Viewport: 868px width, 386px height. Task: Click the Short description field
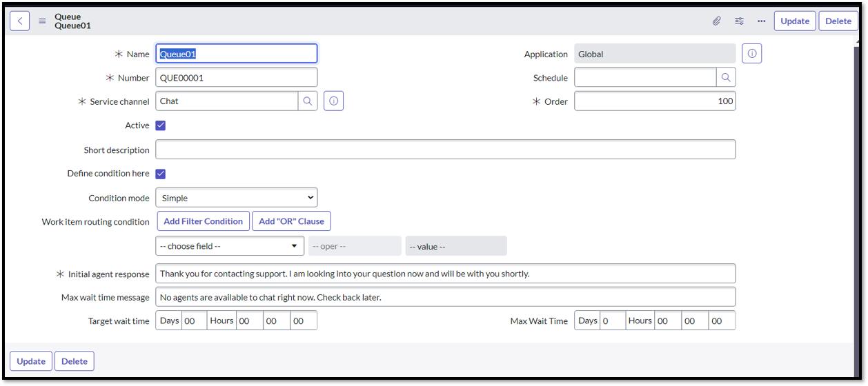click(x=446, y=150)
